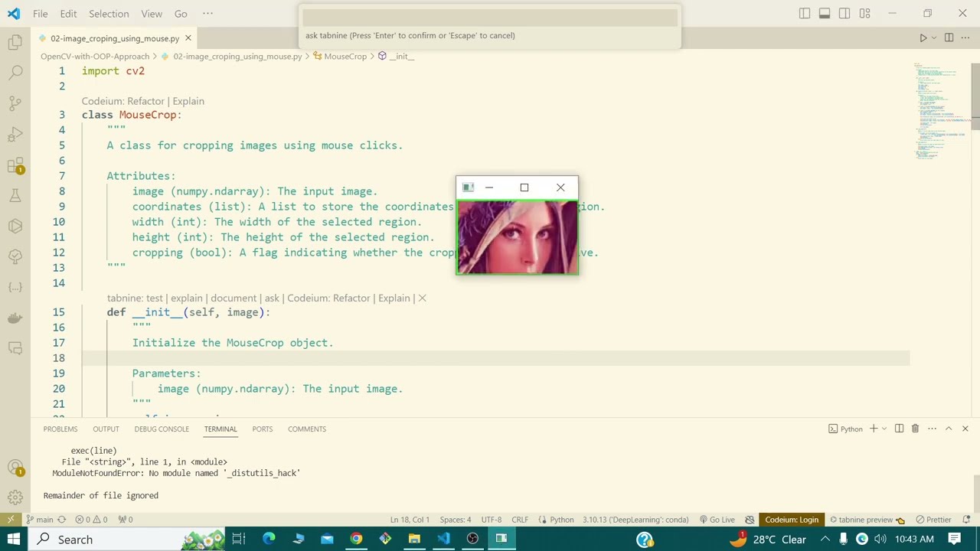The height and width of the screenshot is (551, 980).
Task: Open notifications bell in status bar
Action: pyautogui.click(x=965, y=520)
